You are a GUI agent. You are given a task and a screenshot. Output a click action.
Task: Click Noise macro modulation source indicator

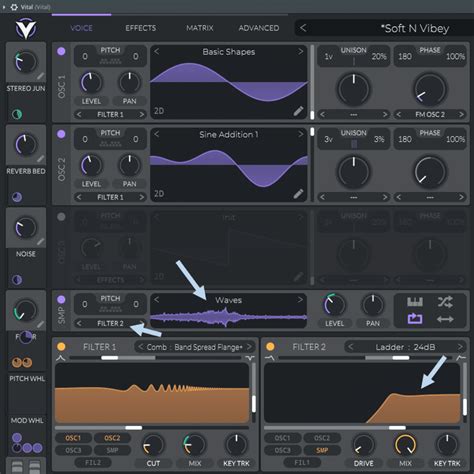(17, 280)
